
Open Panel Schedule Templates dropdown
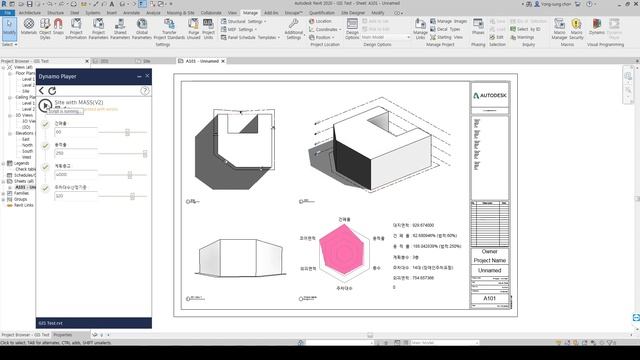tap(250, 37)
